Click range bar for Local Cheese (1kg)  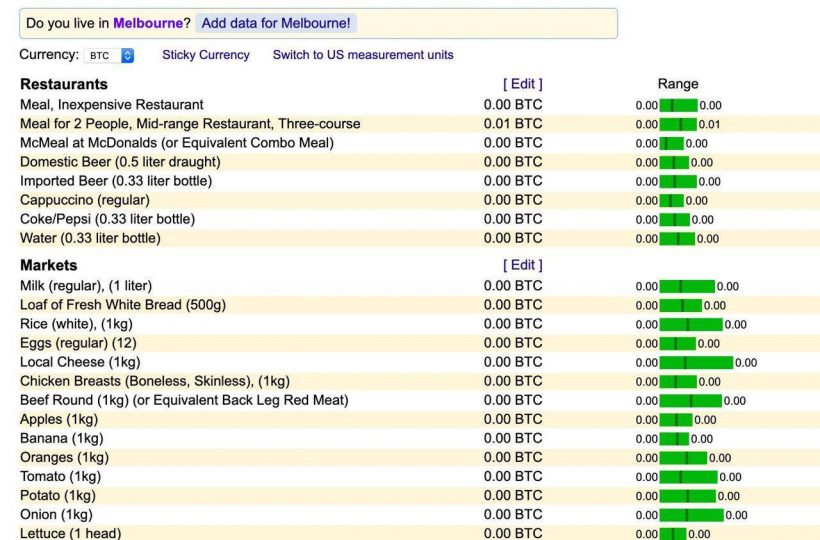(x=695, y=362)
